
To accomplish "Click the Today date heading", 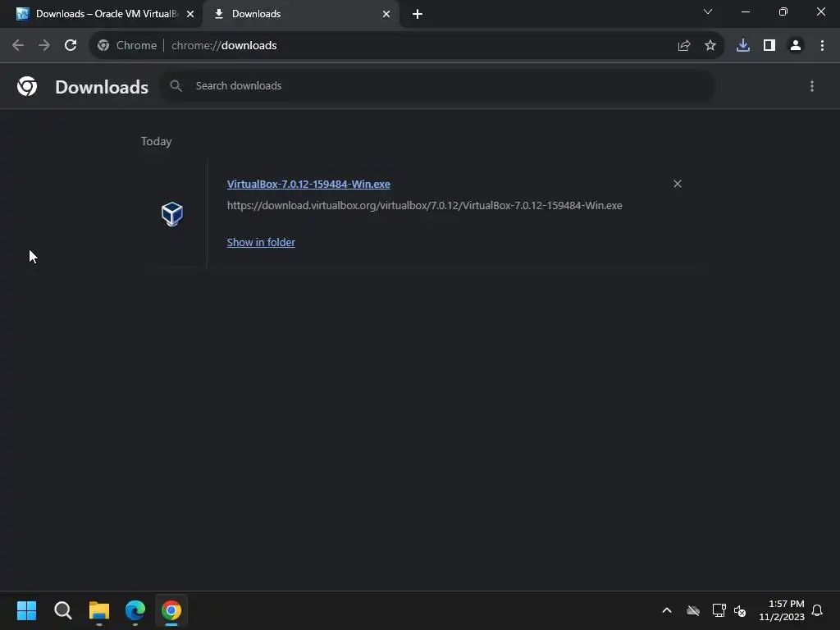I will point(157,141).
